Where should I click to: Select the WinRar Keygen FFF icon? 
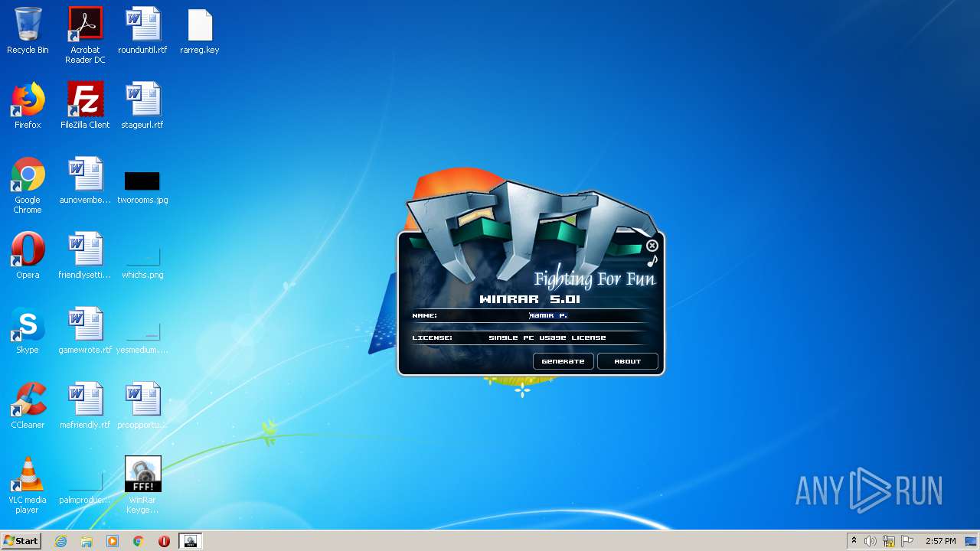(x=142, y=485)
